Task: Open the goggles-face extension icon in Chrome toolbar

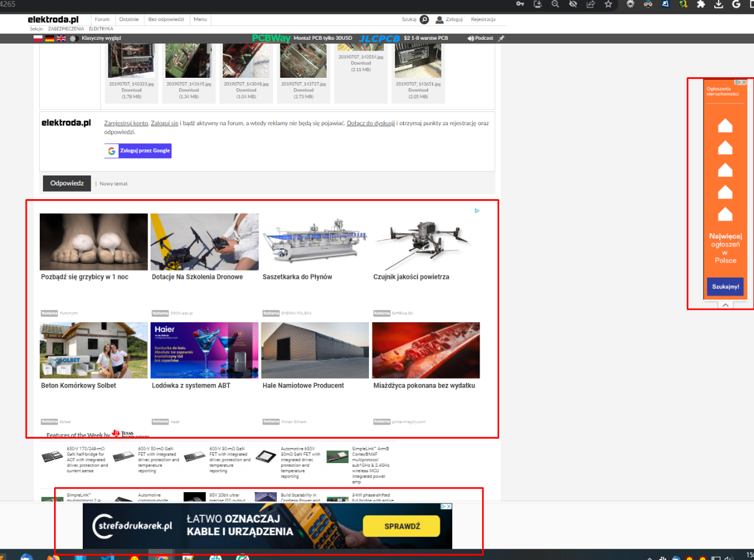Action: coord(648,4)
